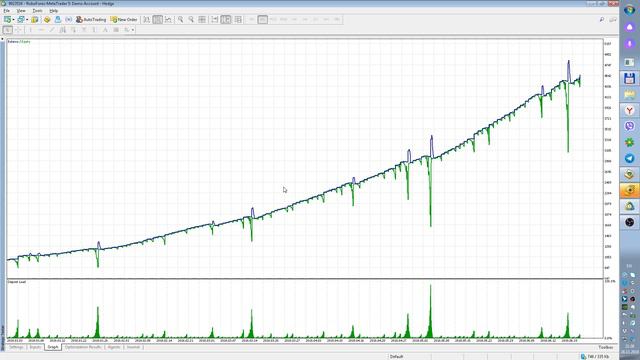Open the File menu
640x360 pixels.
7,11
